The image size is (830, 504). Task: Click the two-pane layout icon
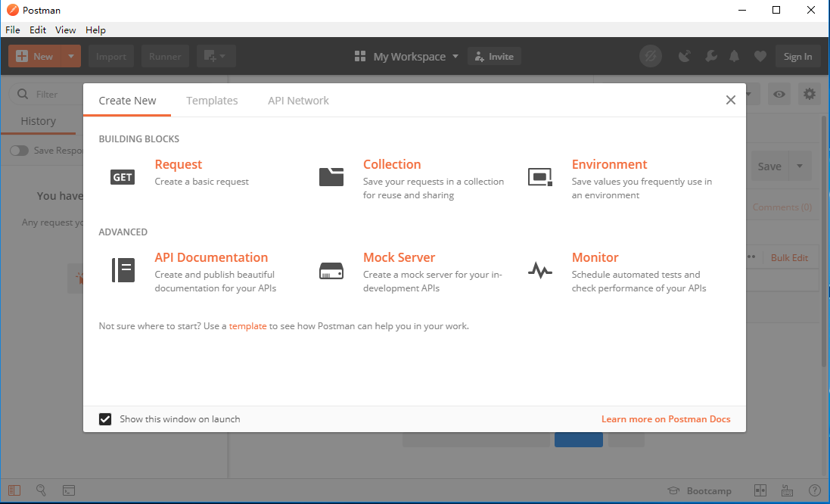click(x=760, y=491)
